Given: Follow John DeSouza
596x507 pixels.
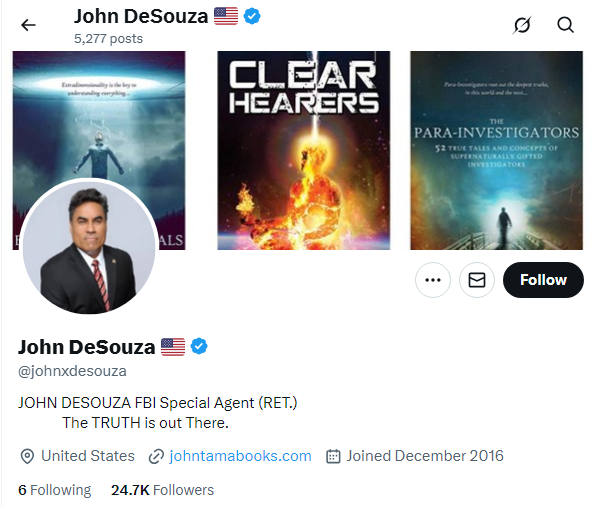Looking at the screenshot, I should click(543, 280).
